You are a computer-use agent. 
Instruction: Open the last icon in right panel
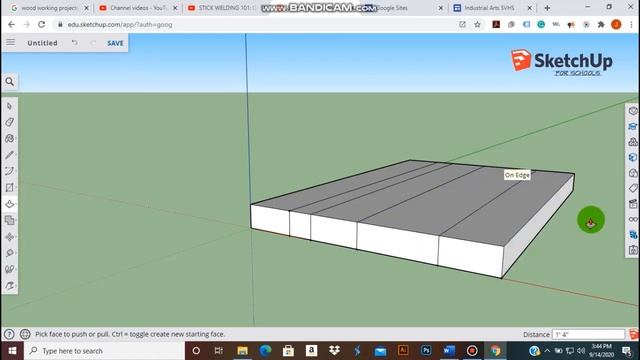(633, 250)
